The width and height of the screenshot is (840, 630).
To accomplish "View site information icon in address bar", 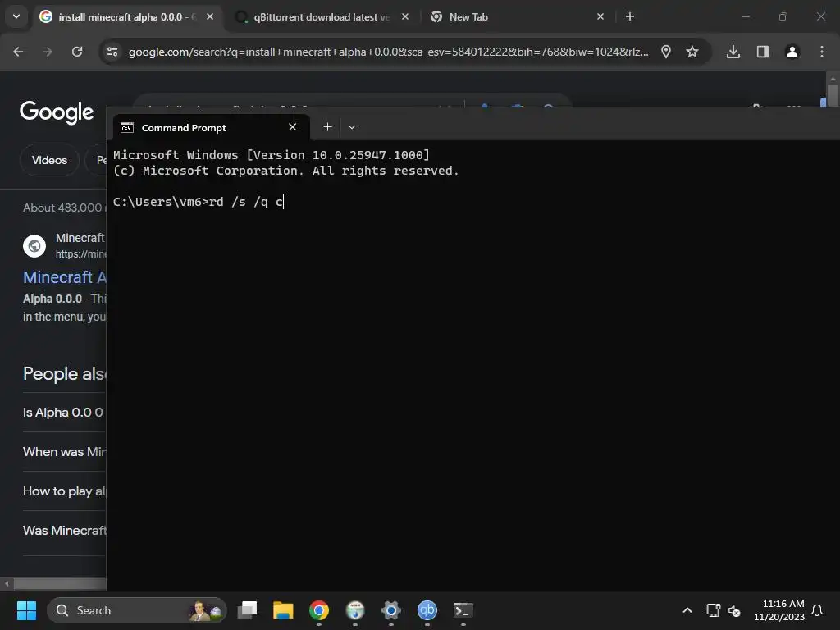I will tap(112, 52).
